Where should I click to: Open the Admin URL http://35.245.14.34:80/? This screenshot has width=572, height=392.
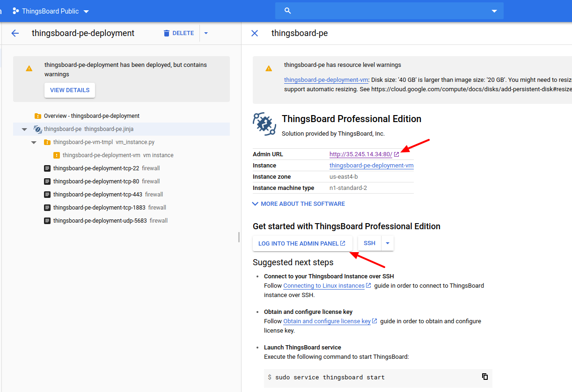[x=361, y=154]
